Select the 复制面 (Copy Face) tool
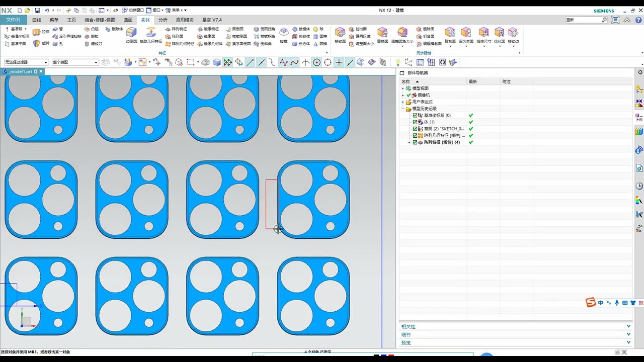The height and width of the screenshot is (362, 644). click(x=450, y=36)
